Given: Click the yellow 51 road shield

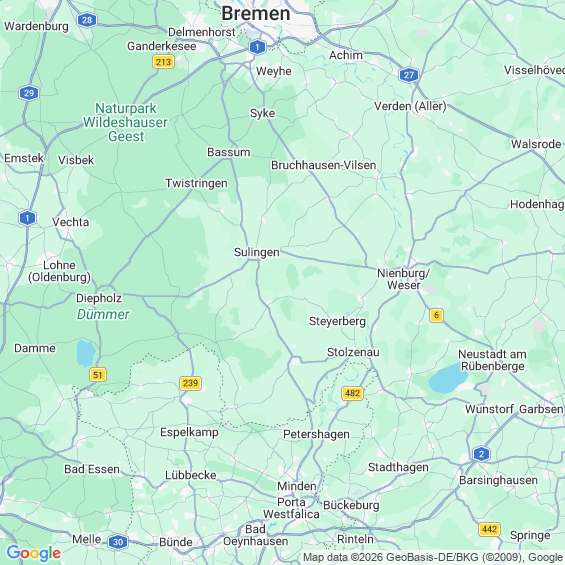Looking at the screenshot, I should [x=98, y=375].
